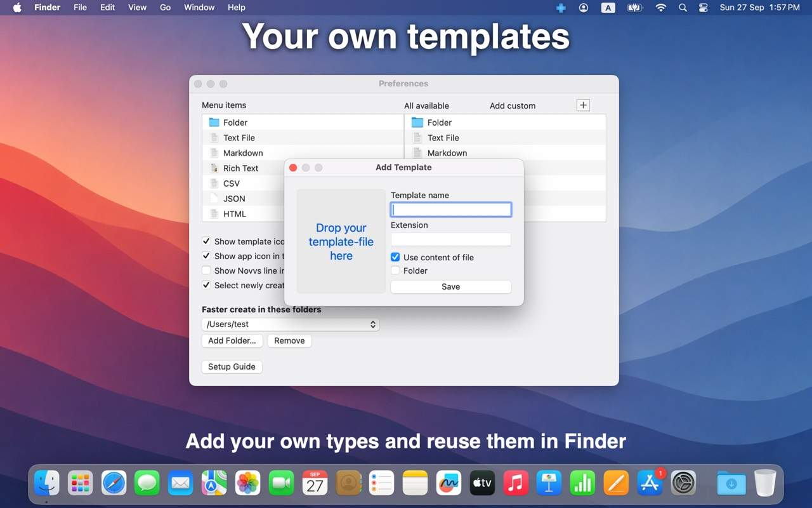Screen dimensions: 812x508
Task: Open the App Store from the Dock
Action: click(x=650, y=483)
